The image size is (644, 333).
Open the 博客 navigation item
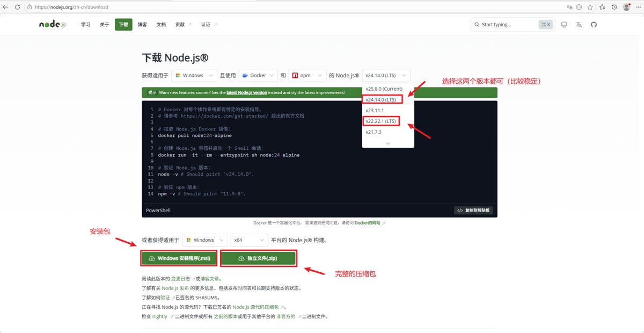coord(142,25)
